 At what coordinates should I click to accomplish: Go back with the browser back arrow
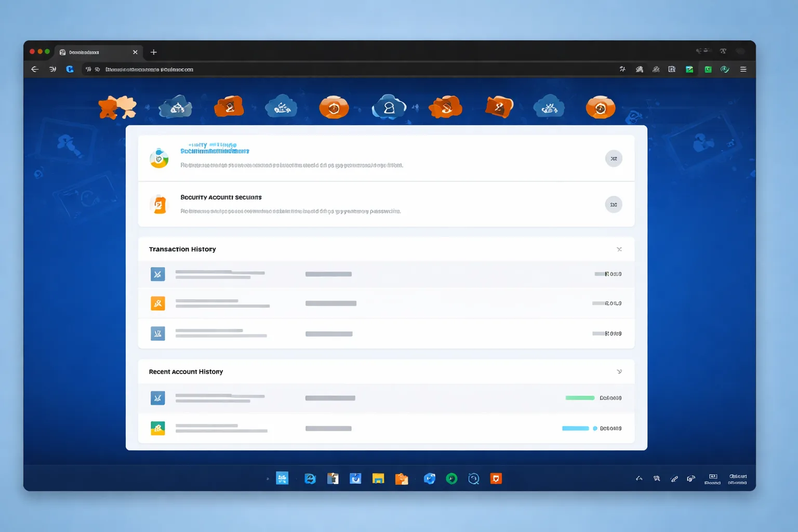(35, 69)
